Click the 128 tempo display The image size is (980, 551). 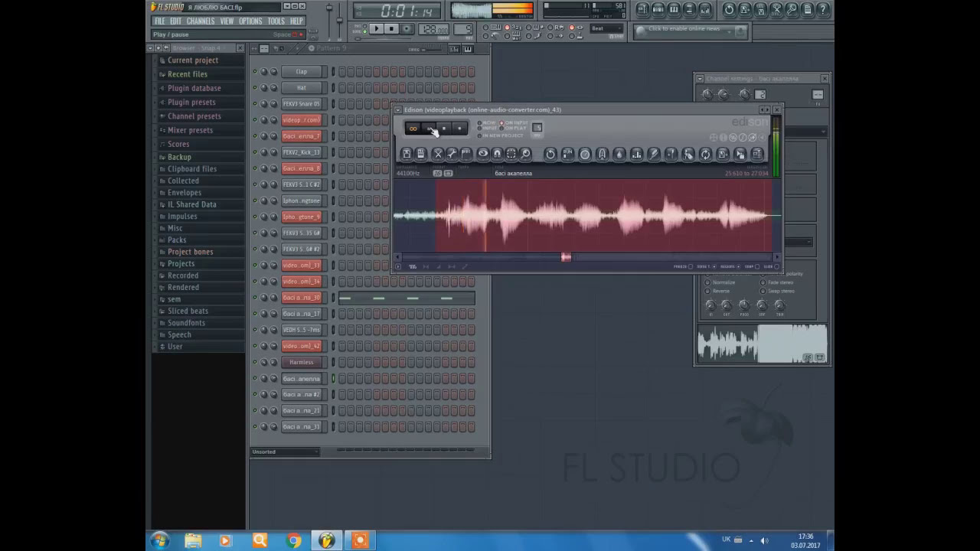pyautogui.click(x=434, y=30)
